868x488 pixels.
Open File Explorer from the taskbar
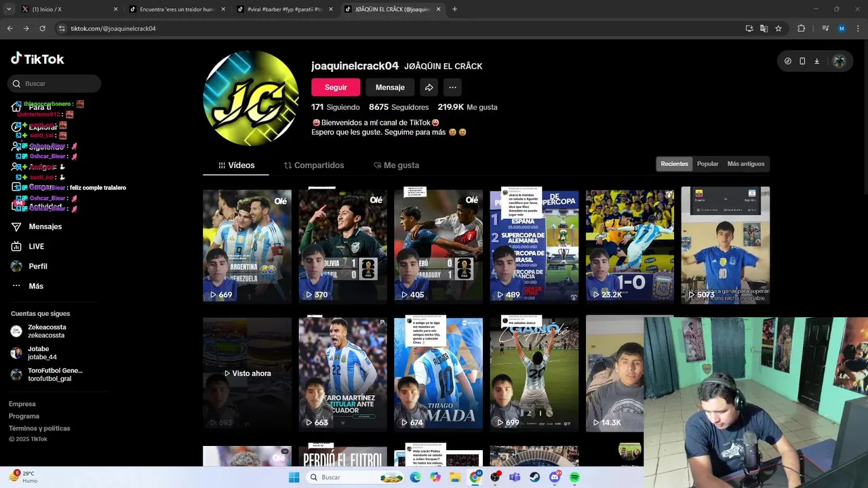coord(455,477)
